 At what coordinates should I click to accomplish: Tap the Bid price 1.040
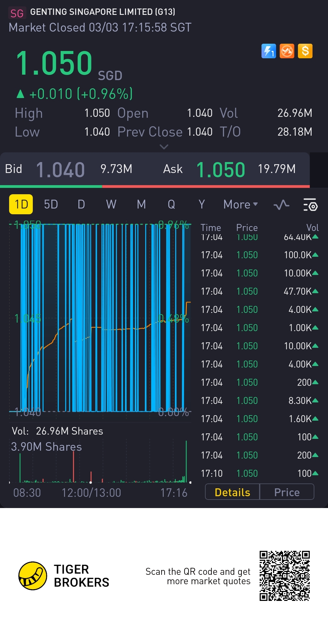pyautogui.click(x=60, y=169)
